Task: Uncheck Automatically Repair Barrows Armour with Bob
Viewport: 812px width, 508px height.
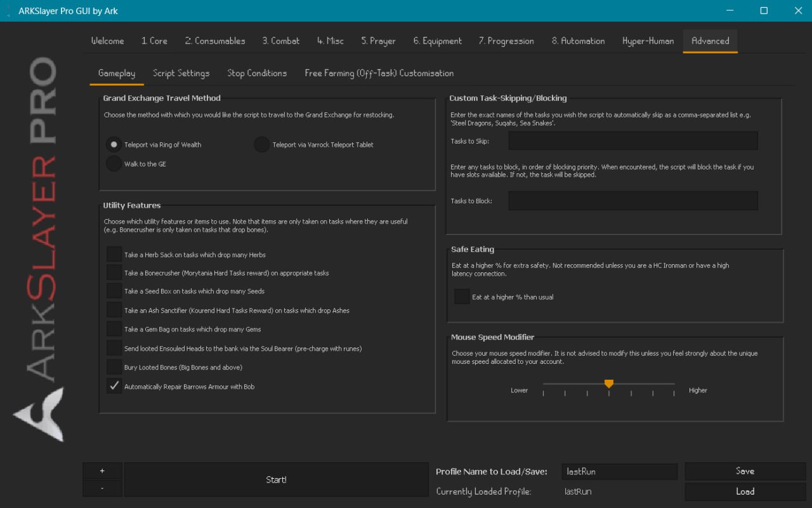Action: click(x=114, y=386)
